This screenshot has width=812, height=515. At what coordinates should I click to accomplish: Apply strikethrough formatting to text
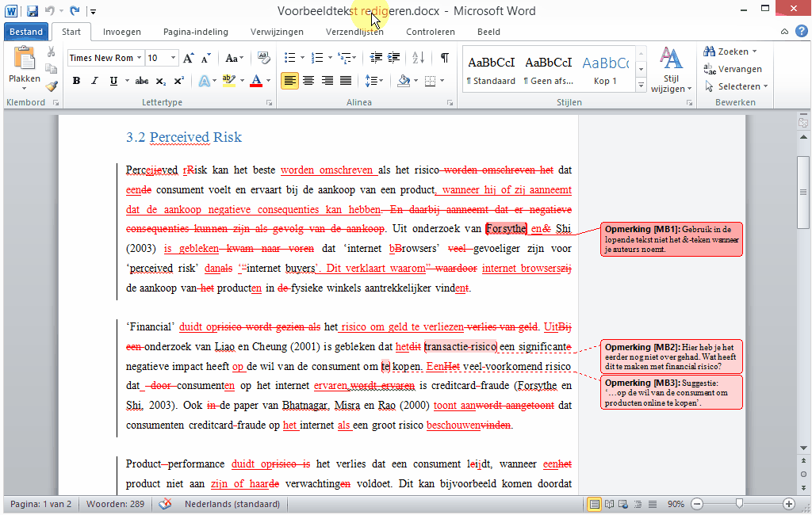[142, 81]
